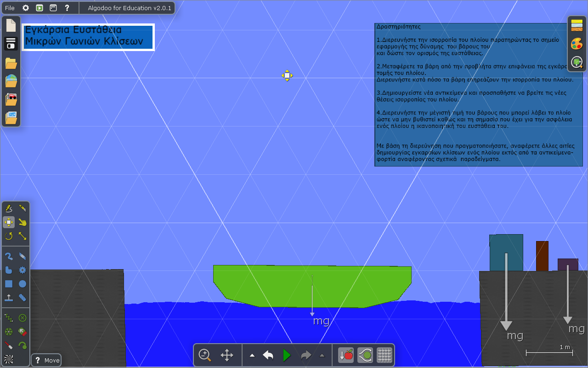Click the save scene icon
Screen dimensions: 588x368
tap(11, 44)
